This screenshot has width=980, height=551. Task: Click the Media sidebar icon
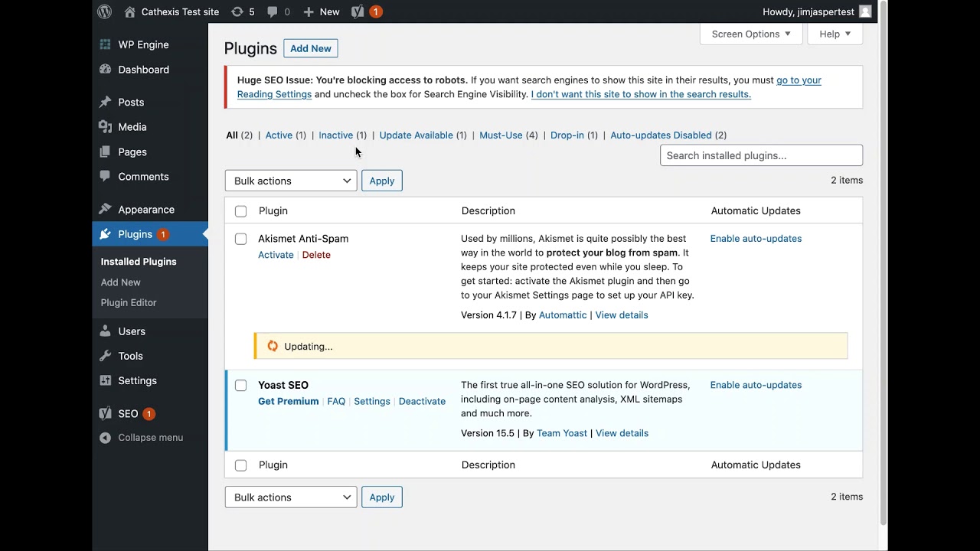click(105, 127)
